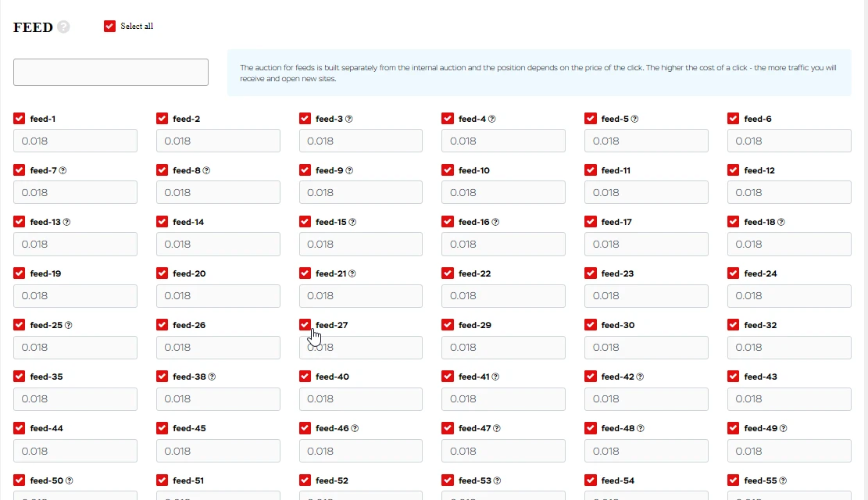Edit the feed-12 bid price field

789,192
